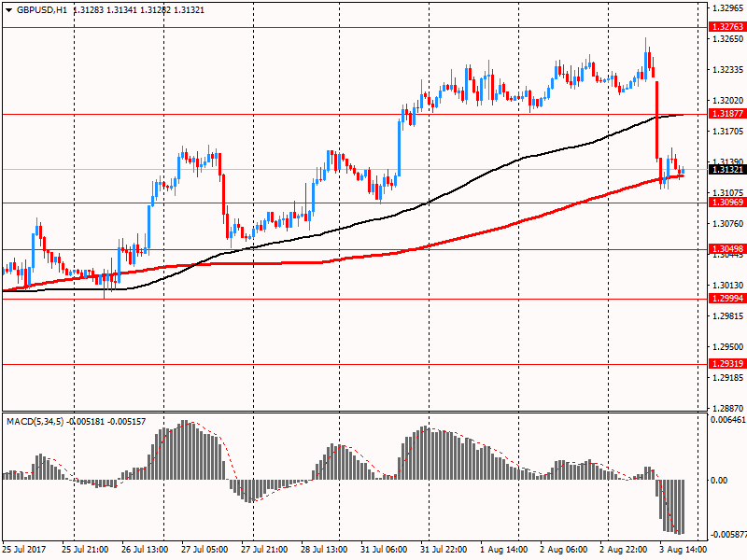Click the 2 Aug 06:00 time axis label
747x560 pixels.
tap(564, 550)
